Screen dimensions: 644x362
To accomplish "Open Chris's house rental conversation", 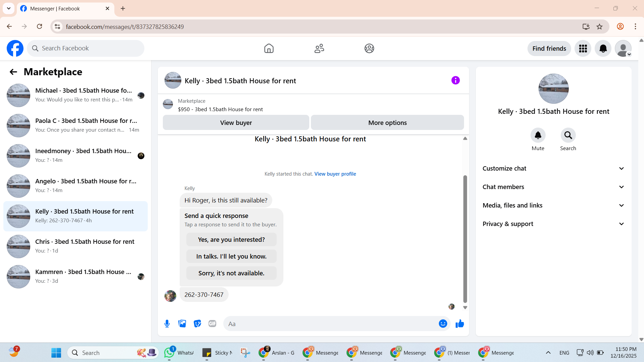I will click(76, 246).
